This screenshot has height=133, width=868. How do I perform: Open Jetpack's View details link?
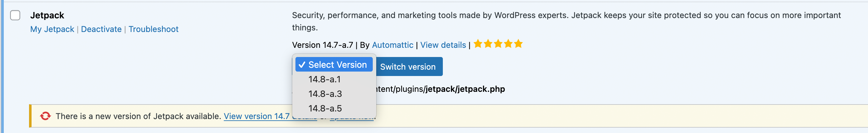coord(443,45)
